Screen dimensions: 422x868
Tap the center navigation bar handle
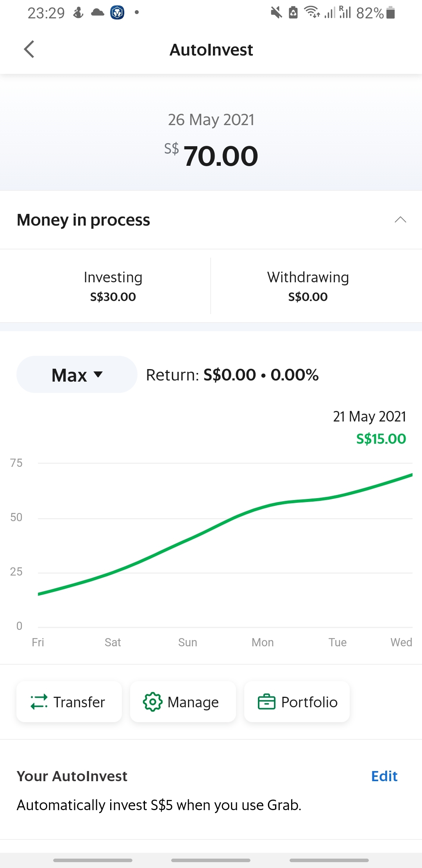pyautogui.click(x=211, y=860)
